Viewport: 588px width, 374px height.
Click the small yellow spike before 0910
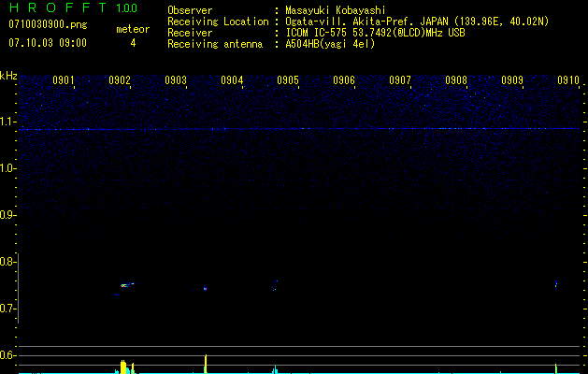pos(556,368)
